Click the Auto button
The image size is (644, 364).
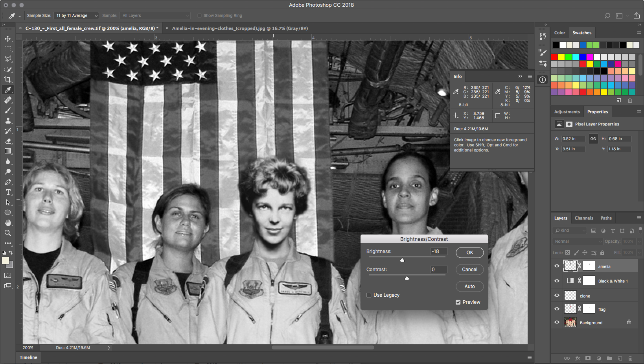(x=469, y=286)
